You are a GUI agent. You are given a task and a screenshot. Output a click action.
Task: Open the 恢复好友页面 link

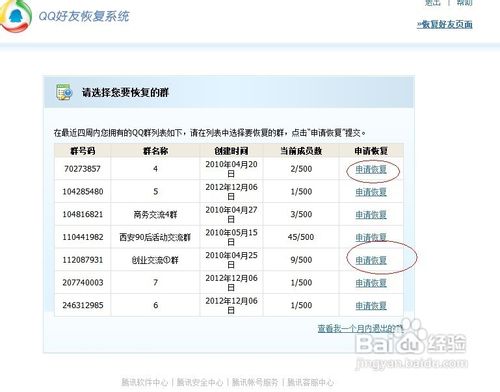(x=445, y=24)
